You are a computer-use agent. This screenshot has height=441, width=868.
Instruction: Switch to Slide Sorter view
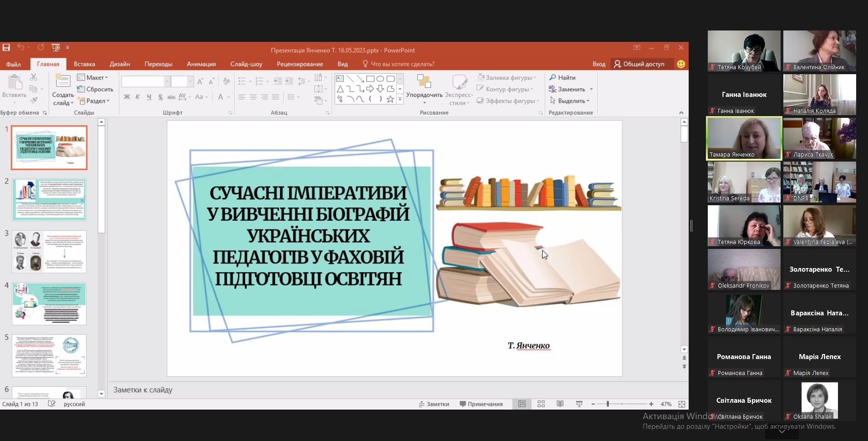pyautogui.click(x=541, y=404)
